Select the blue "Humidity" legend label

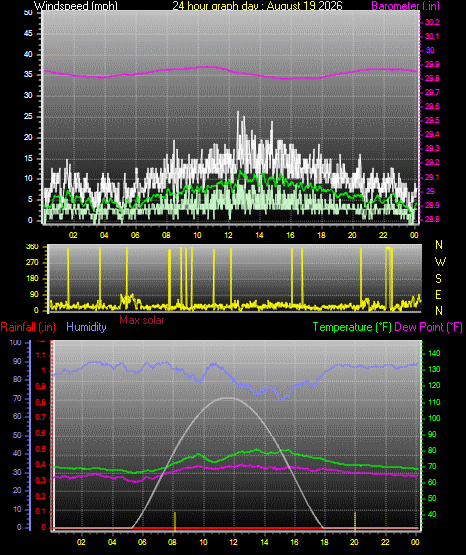86,327
